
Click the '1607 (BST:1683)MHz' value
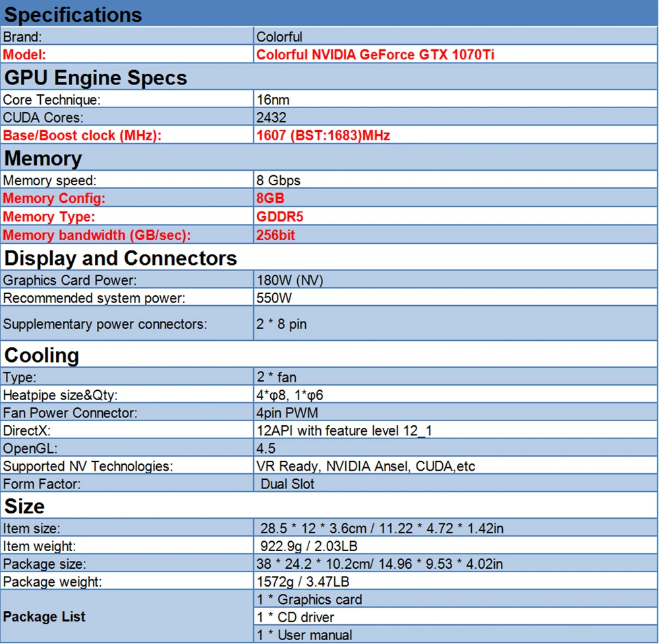[323, 135]
